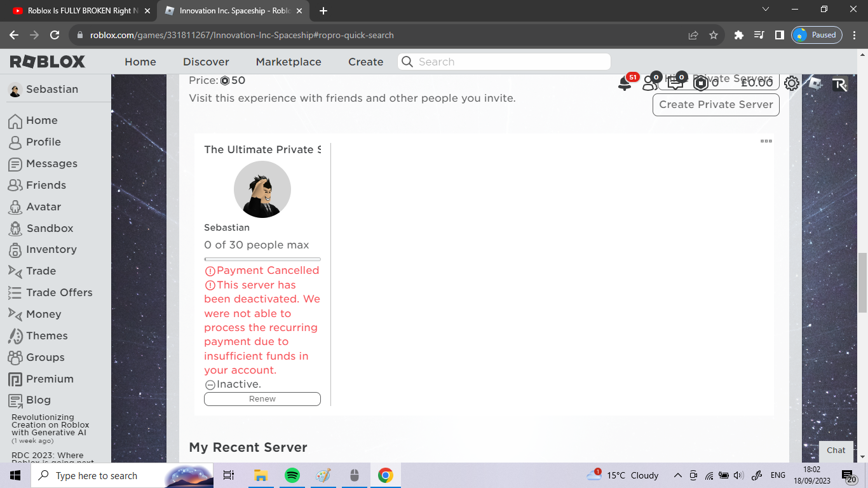Screen dimensions: 868x488
Task: Click the sandbox cube icon beside settings
Action: click(816, 83)
